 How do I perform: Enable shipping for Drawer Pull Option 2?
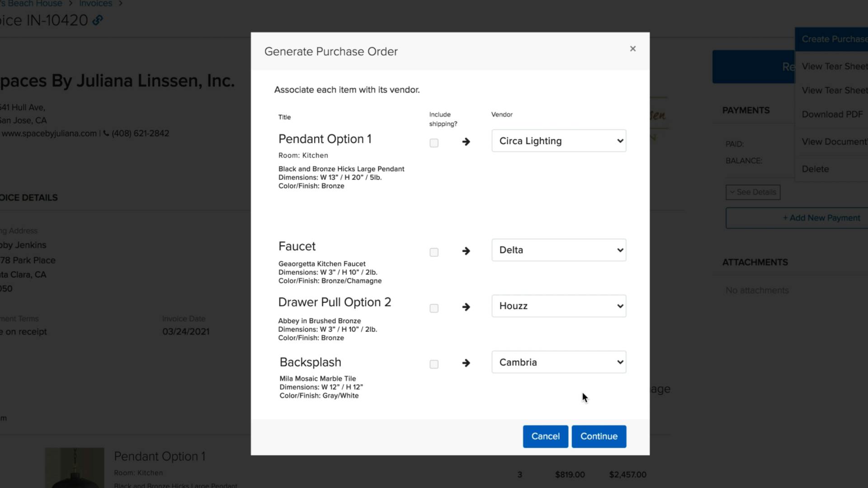pos(434,309)
